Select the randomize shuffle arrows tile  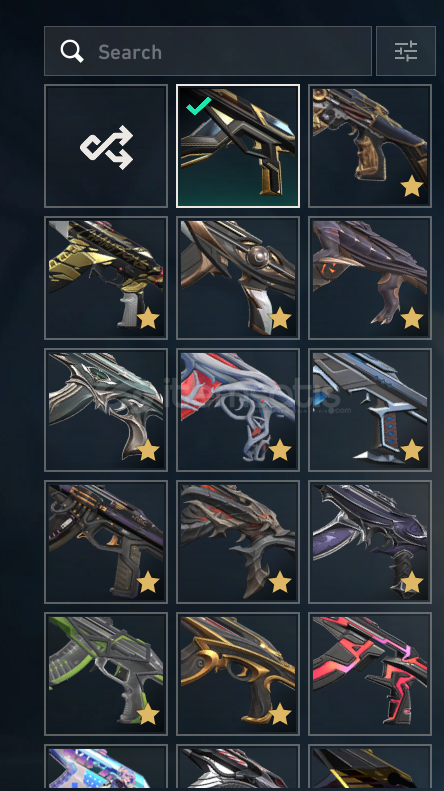(x=106, y=146)
